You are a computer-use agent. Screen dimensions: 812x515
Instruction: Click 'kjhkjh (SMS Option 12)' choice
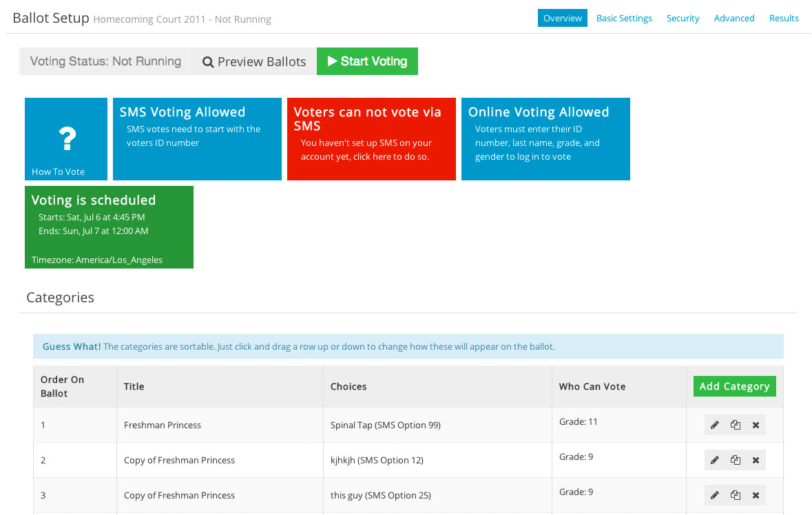pyautogui.click(x=377, y=460)
